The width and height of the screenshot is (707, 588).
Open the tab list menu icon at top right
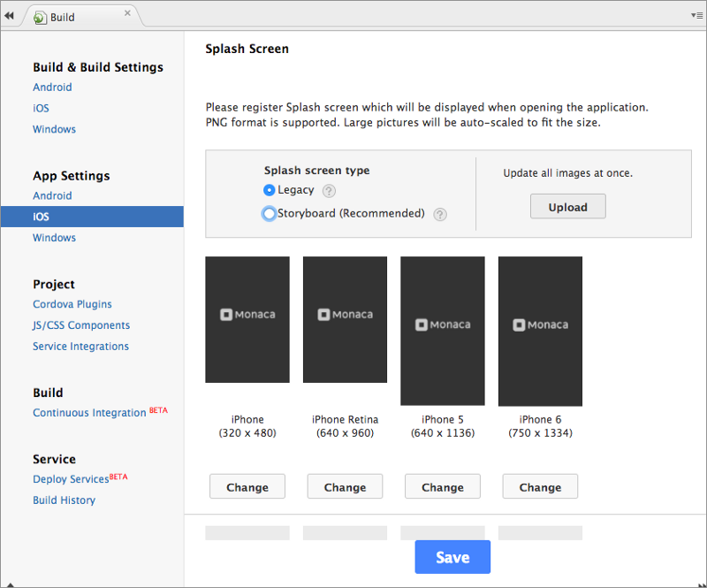696,15
